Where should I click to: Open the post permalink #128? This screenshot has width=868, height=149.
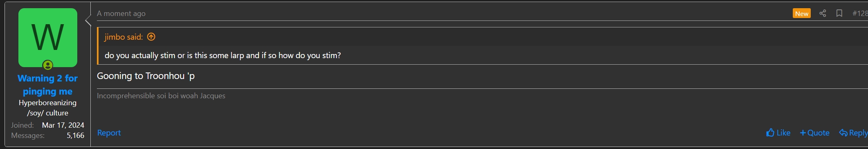(860, 14)
